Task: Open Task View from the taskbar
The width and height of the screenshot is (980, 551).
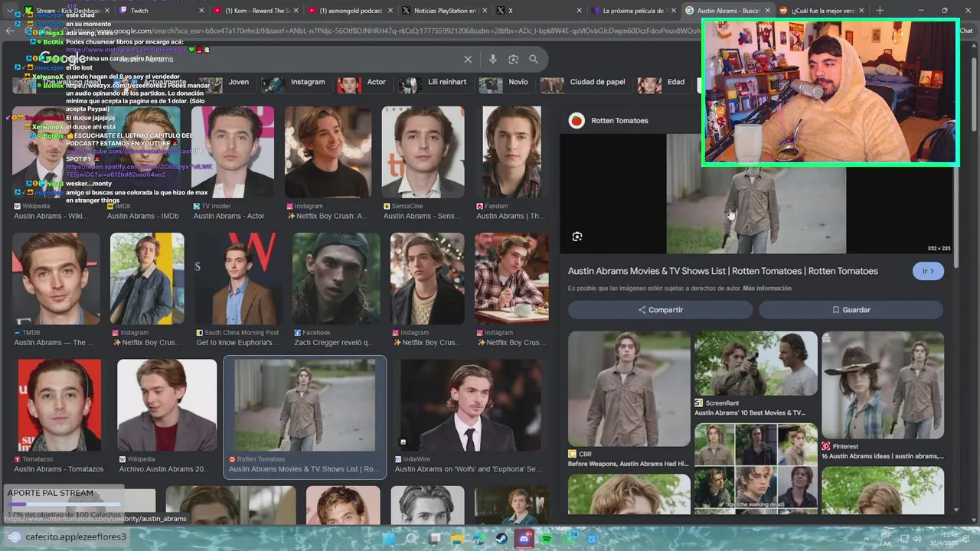Action: [x=435, y=539]
